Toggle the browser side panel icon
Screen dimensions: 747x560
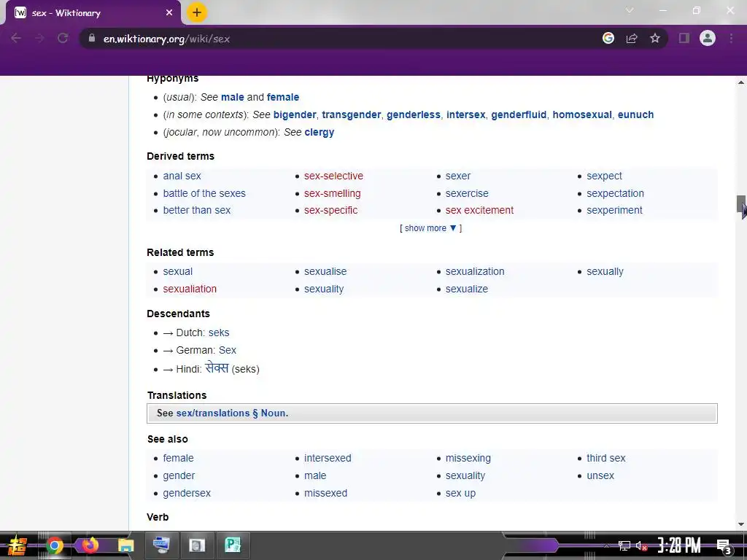coord(684,38)
